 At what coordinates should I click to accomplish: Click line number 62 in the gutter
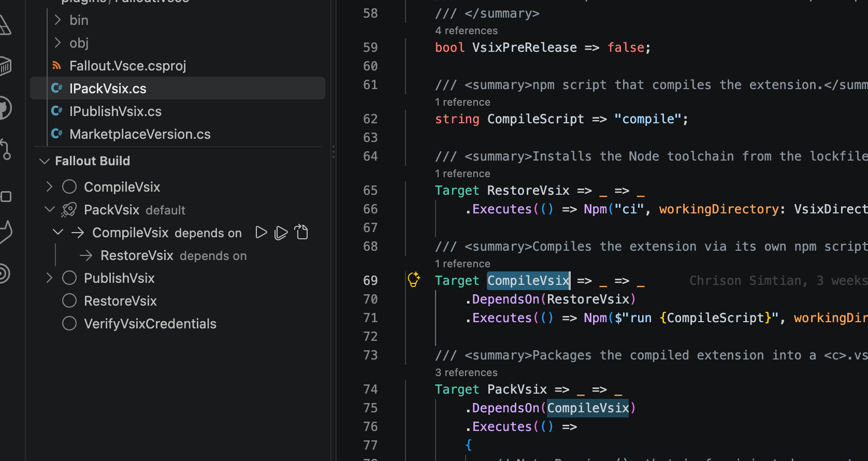tap(370, 119)
